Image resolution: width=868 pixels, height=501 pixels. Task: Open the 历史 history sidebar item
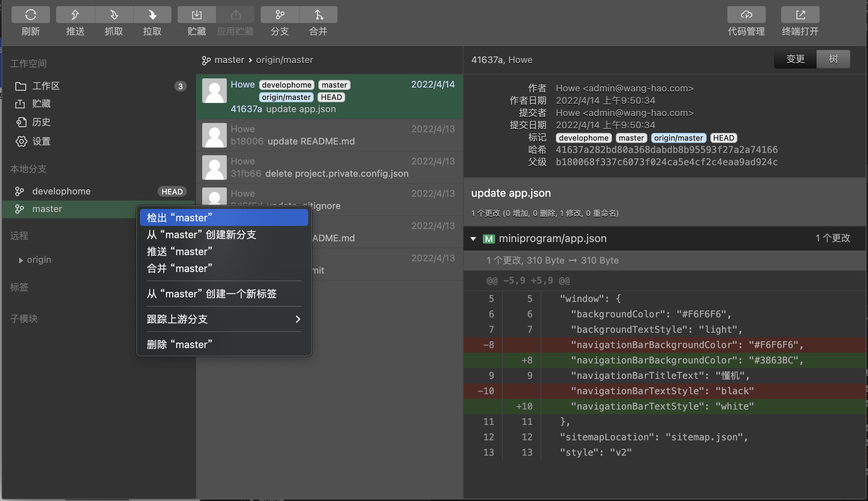click(98, 122)
